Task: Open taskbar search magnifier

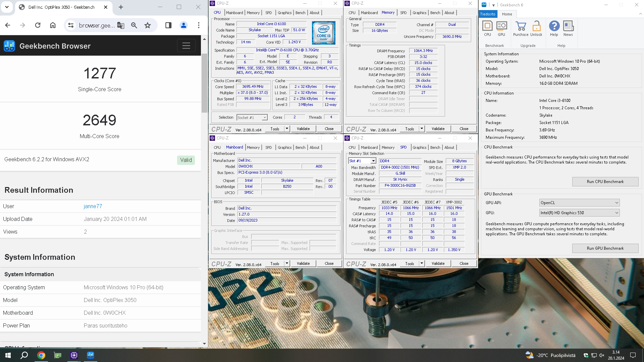Action: (24, 355)
